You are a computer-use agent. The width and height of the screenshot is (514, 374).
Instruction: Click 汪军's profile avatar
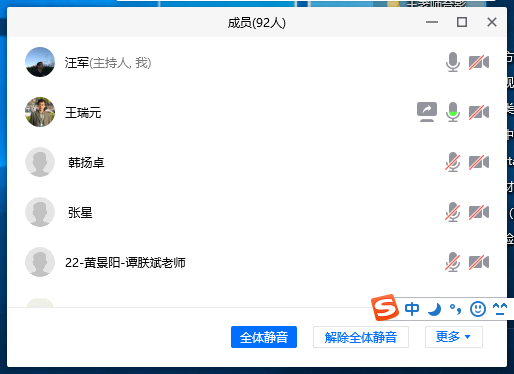pos(40,62)
